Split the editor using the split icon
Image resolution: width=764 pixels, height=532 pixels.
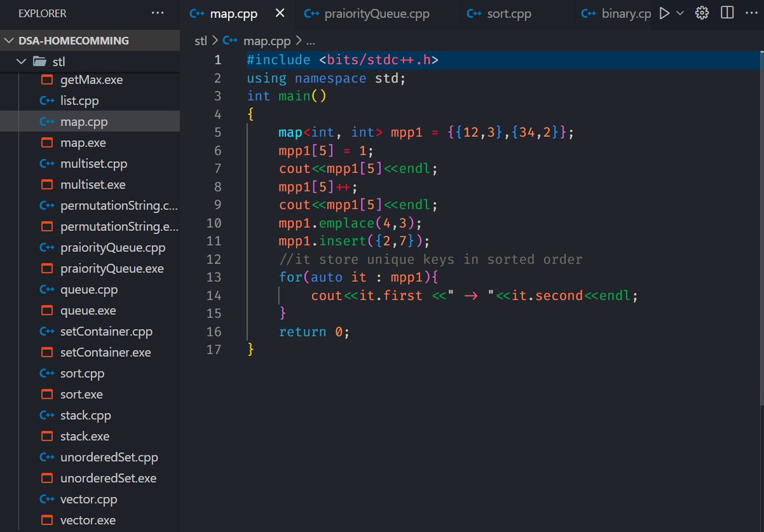click(x=726, y=12)
